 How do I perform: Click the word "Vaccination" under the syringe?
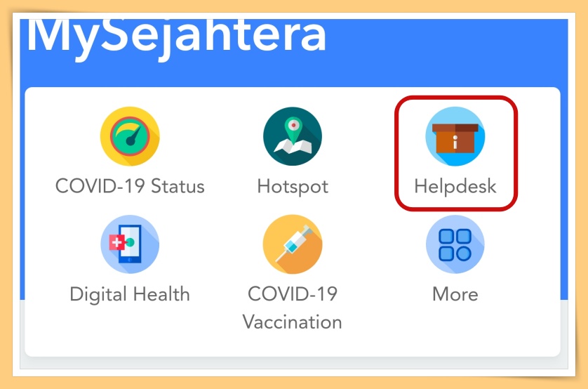[x=292, y=322]
